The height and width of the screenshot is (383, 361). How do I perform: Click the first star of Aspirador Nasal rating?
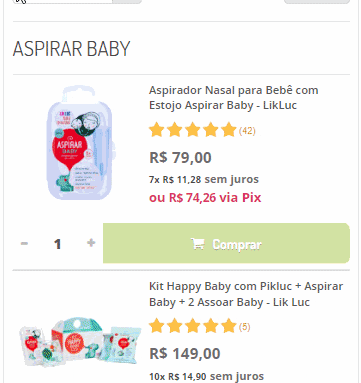156,130
